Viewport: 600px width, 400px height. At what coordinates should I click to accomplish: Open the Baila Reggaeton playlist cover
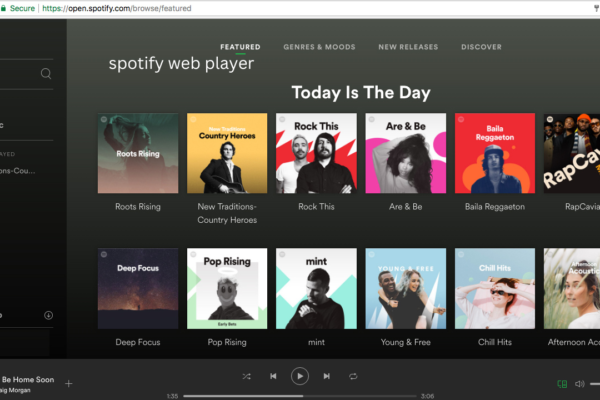coord(495,153)
